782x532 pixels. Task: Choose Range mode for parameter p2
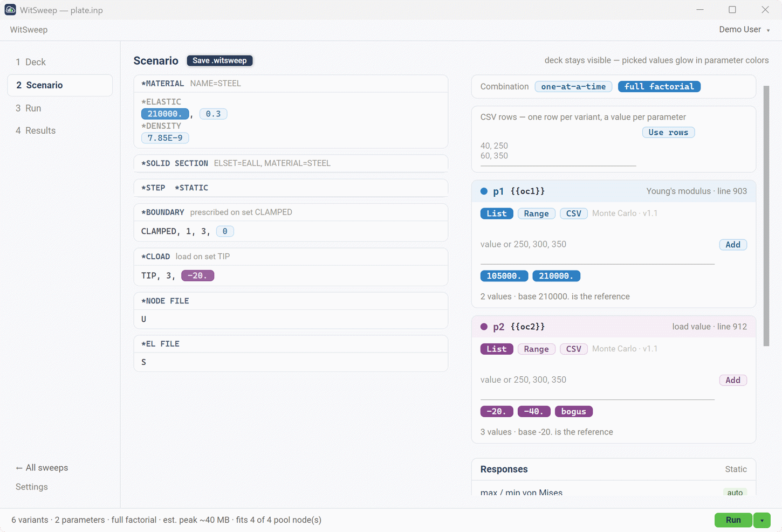[x=536, y=349]
